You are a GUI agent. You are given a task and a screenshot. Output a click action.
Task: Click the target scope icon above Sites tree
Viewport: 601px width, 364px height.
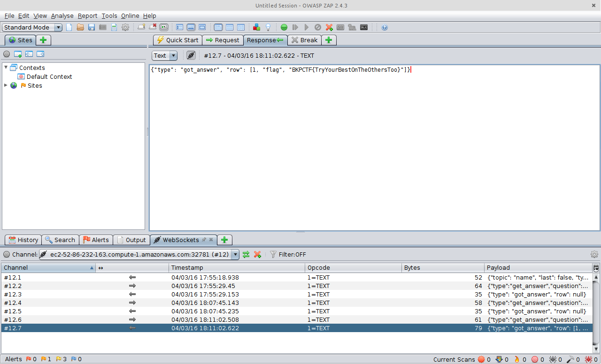pyautogui.click(x=7, y=54)
